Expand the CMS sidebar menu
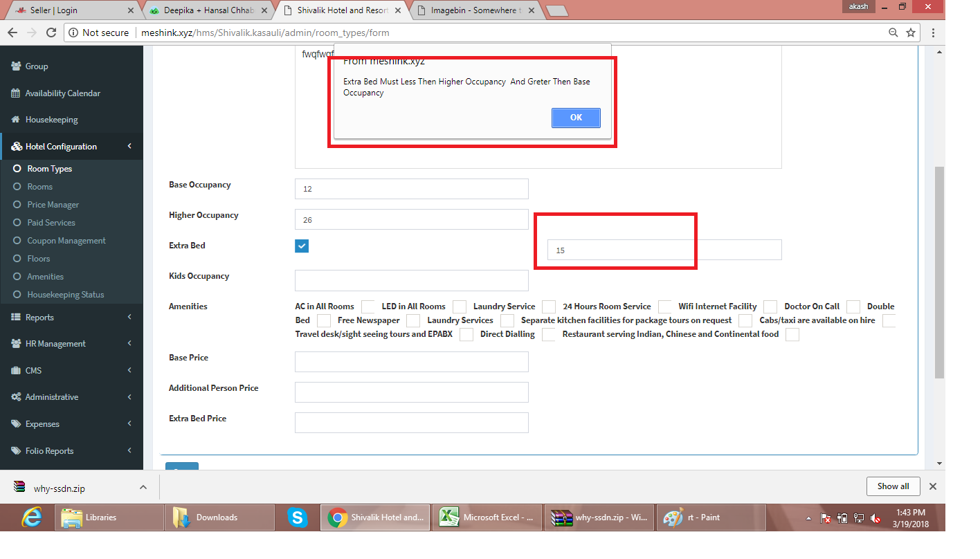 click(x=129, y=370)
